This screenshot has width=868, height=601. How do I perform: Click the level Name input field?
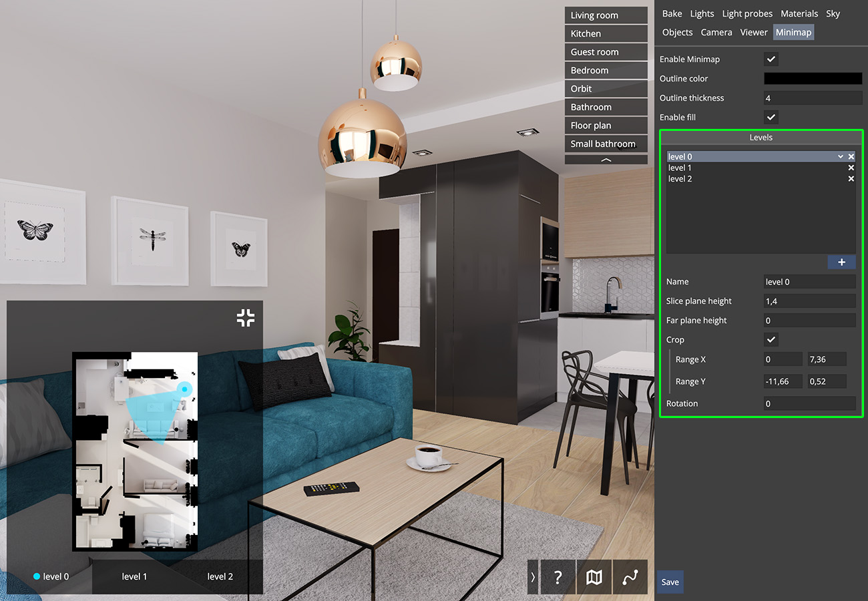810,282
